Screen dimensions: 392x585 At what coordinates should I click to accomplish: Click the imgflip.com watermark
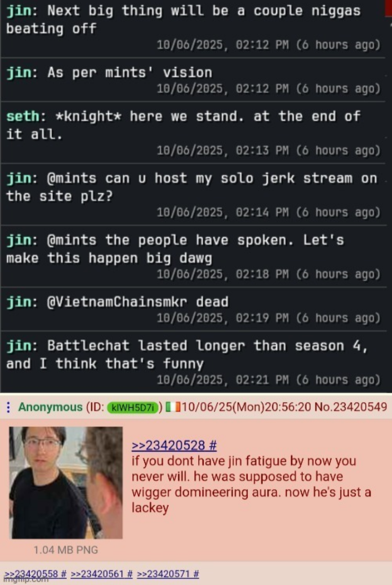tap(25, 580)
